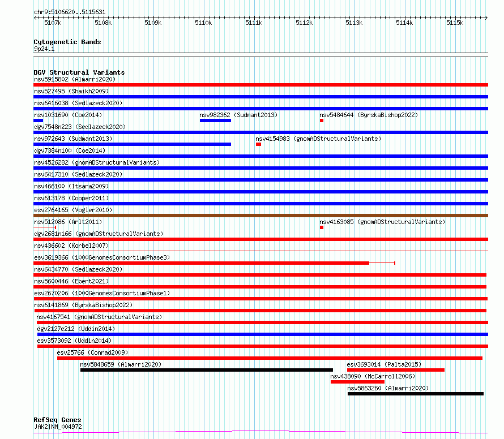Image resolution: width=504 pixels, height=439 pixels.
Task: Click the nsv5484644 (ByrskaBishop2022) label
Action: coord(369,115)
